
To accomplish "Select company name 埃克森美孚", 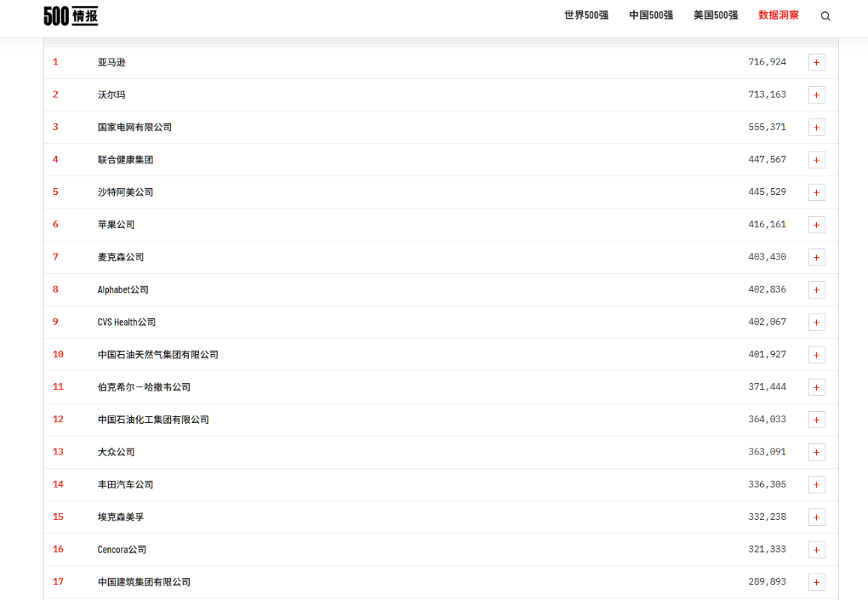I will coord(121,517).
